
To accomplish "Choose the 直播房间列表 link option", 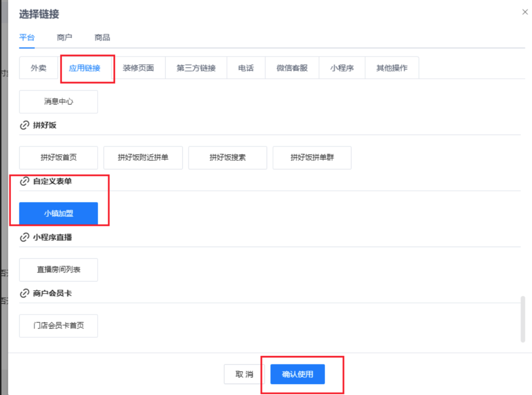I will 58,270.
